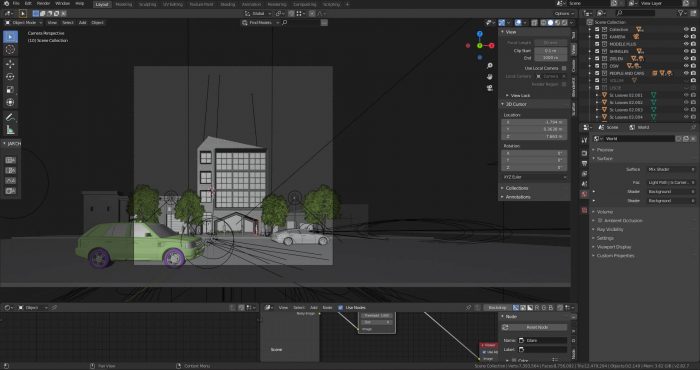The image size is (700, 370).
Task: Select the Measure tool
Action: (10, 130)
